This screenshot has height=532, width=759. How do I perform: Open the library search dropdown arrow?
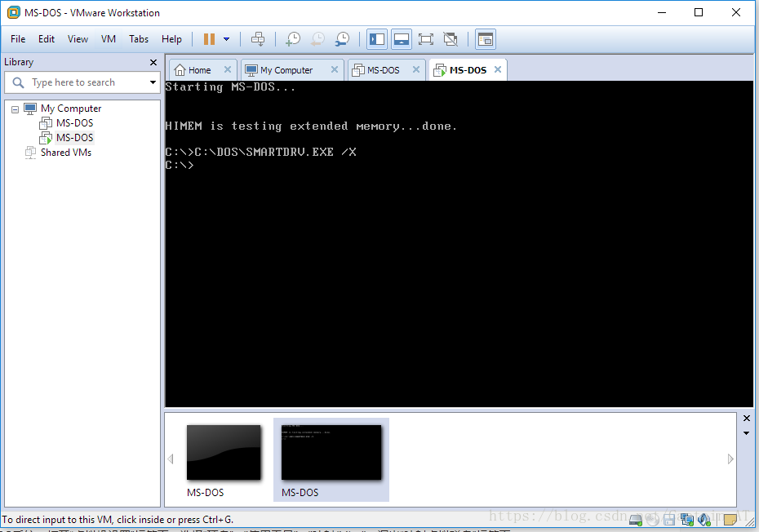[153, 82]
